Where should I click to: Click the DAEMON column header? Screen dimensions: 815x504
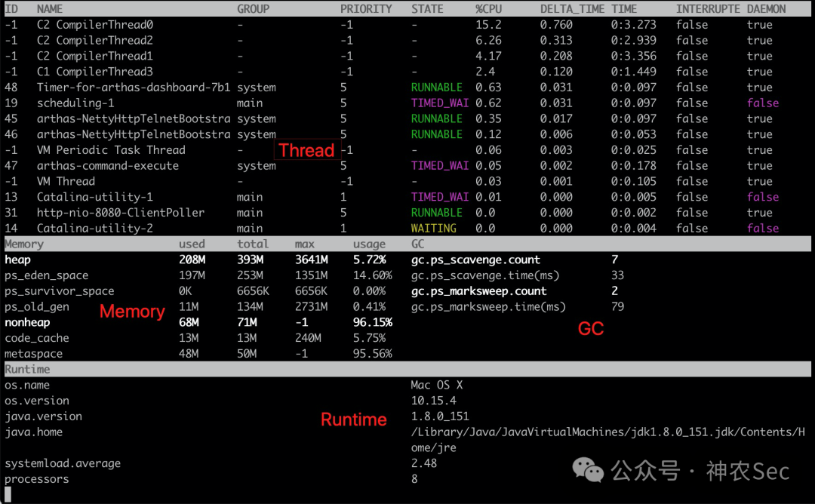point(766,9)
